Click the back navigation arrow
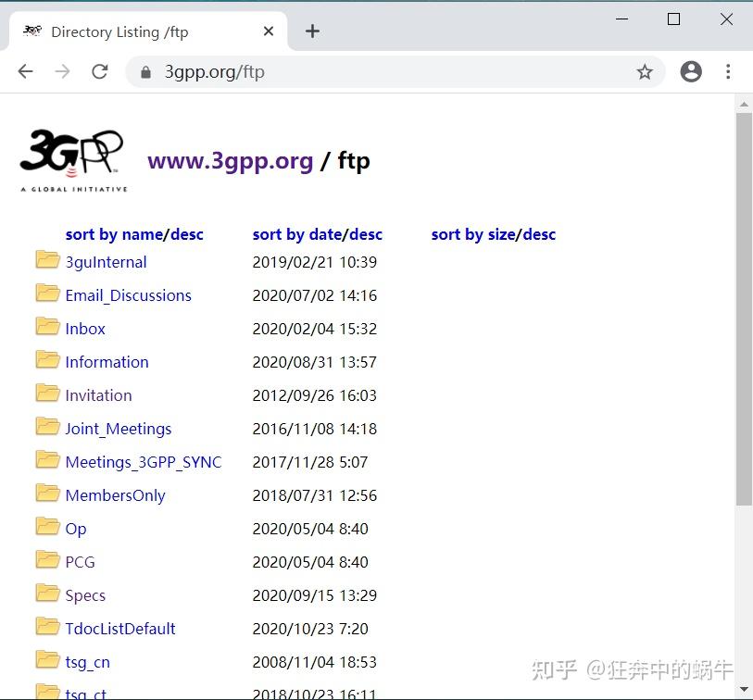This screenshot has height=700, width=753. (x=25, y=70)
